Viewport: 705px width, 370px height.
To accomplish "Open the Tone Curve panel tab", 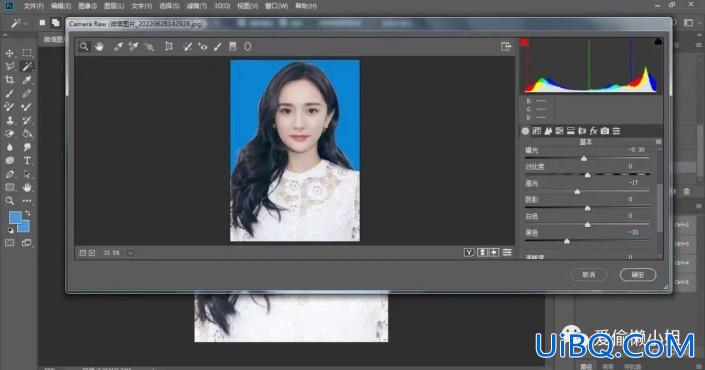I will pyautogui.click(x=536, y=131).
